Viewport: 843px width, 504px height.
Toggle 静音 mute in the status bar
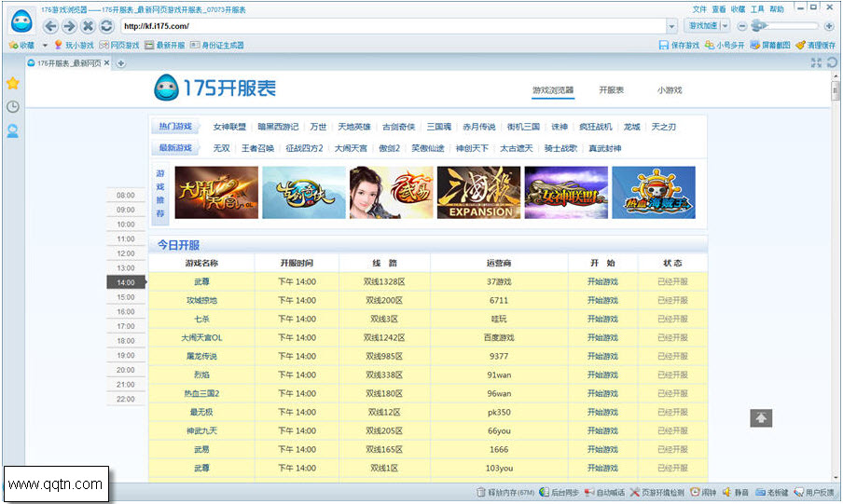(735, 492)
